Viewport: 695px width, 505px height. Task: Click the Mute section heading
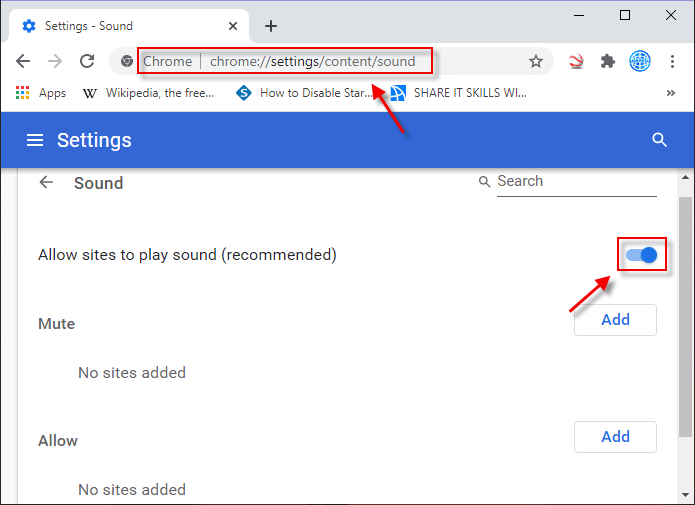click(x=57, y=324)
